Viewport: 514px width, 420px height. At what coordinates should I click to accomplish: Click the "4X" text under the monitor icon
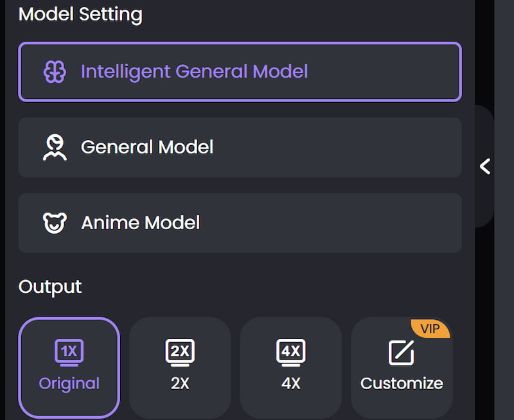(x=291, y=383)
